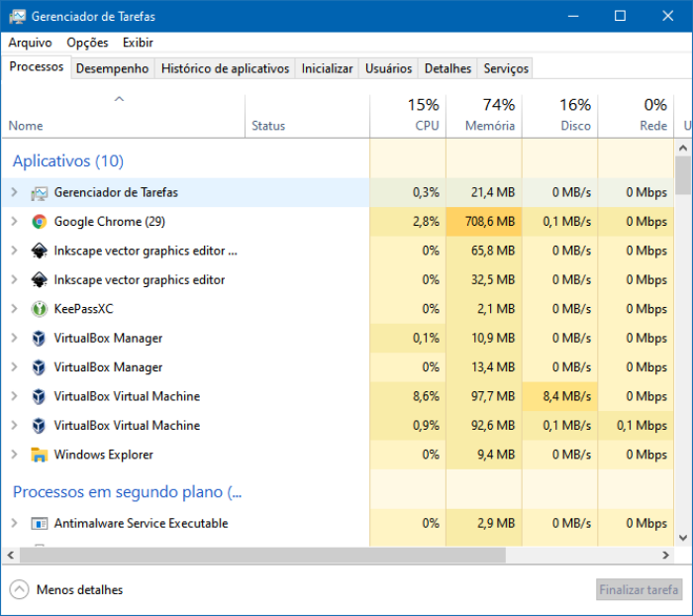Click VirtualBox Virtual Machine icon using 97,7 MB
The height and width of the screenshot is (616, 693).
(x=39, y=396)
